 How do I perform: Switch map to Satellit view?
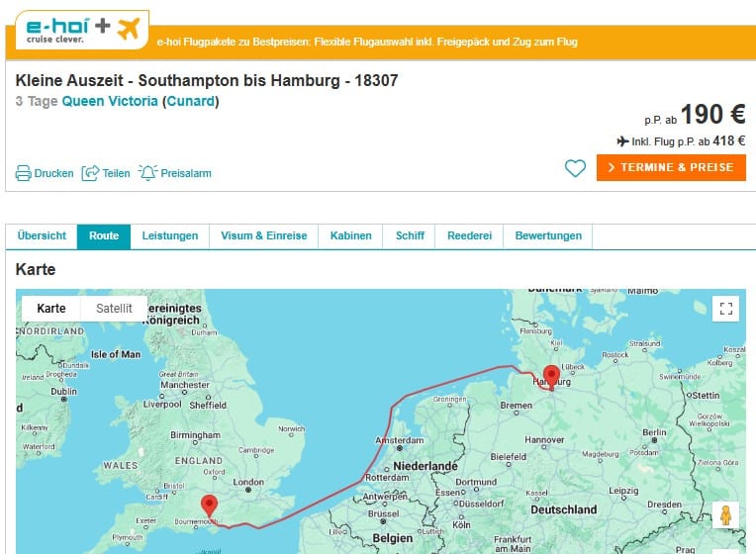pos(114,309)
